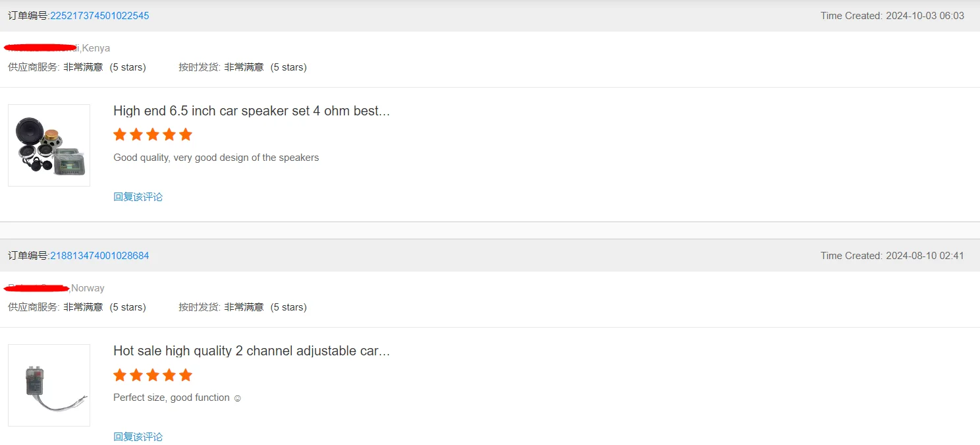This screenshot has height=445, width=980.
Task: Click "Good quality, very good design" review text
Action: click(216, 158)
